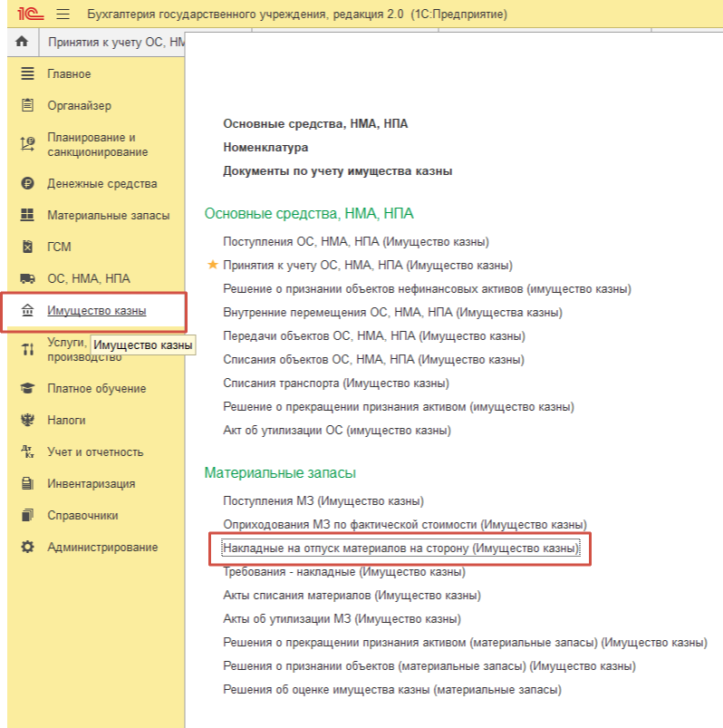Open the Учет и отчетность section
The height and width of the screenshot is (728, 723).
[95, 451]
